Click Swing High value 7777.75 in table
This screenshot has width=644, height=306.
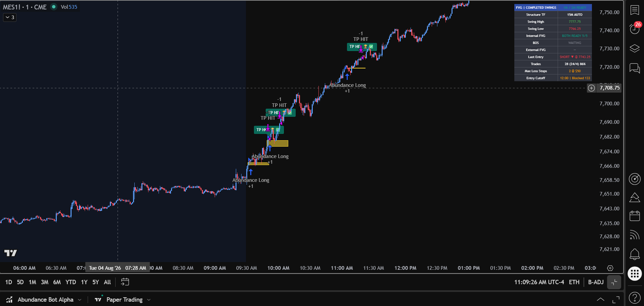575,22
